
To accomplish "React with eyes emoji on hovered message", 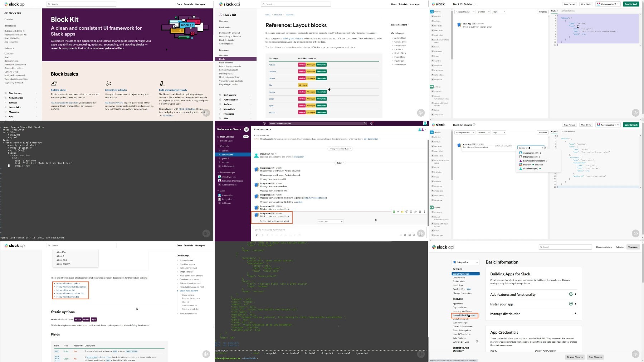I will tap(398, 212).
